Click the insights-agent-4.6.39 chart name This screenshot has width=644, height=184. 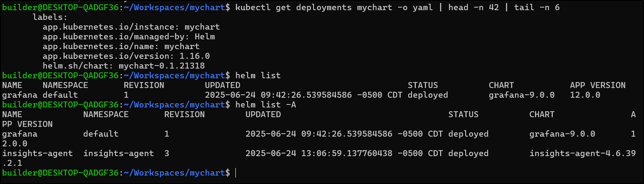pyautogui.click(x=582, y=153)
